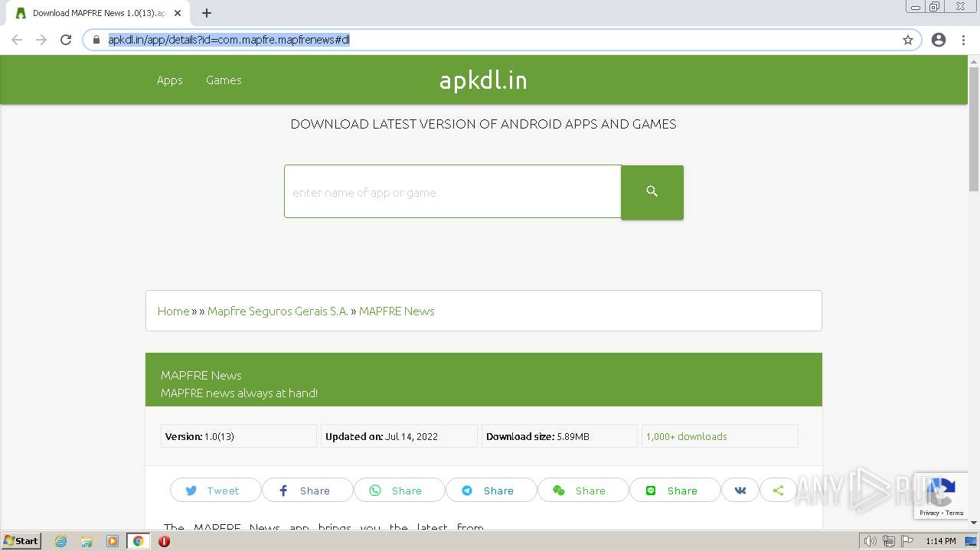Click the show desktop button
The height and width of the screenshot is (551, 980).
972,541
